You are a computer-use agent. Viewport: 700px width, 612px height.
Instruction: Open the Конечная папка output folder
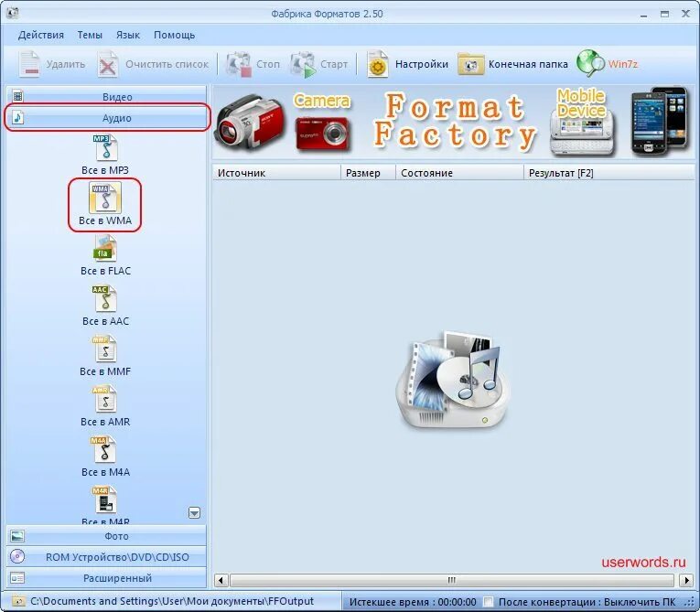coord(513,64)
